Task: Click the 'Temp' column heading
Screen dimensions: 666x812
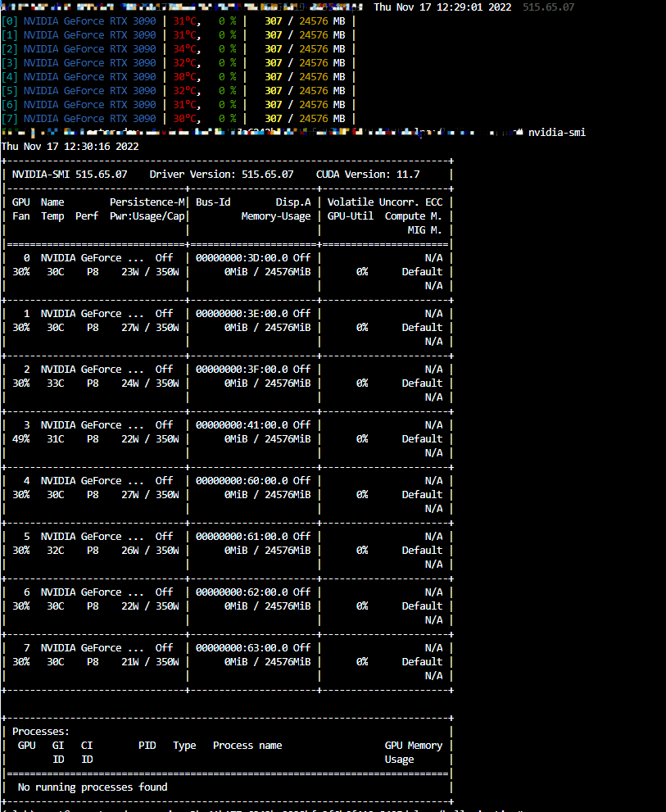Action: 52,216
